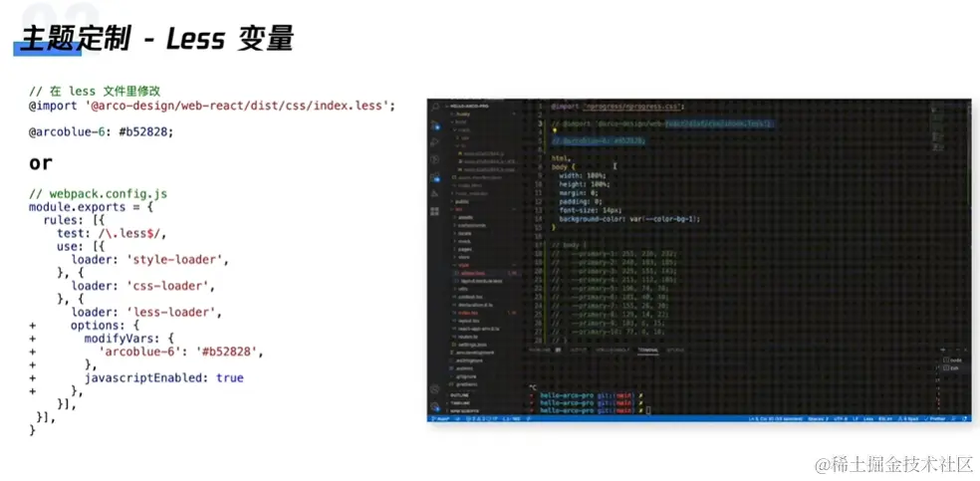The height and width of the screenshot is (481, 980).
Task: Open routes.ts file in Explorer
Action: pyautogui.click(x=467, y=337)
